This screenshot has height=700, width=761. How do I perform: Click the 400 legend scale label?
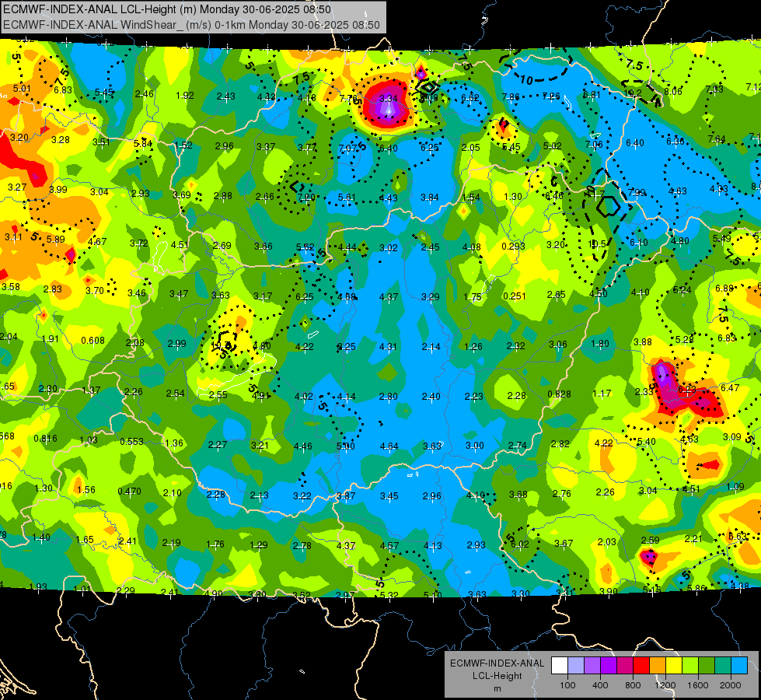pos(600,685)
